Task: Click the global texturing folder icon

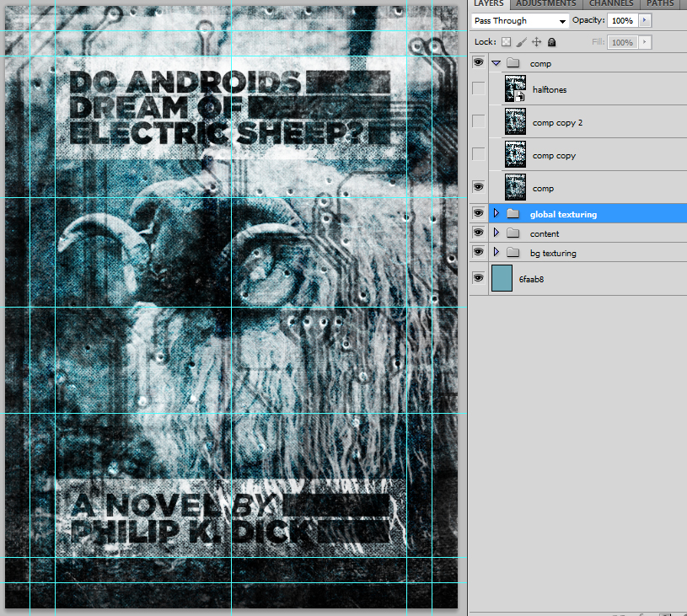Action: tap(513, 214)
